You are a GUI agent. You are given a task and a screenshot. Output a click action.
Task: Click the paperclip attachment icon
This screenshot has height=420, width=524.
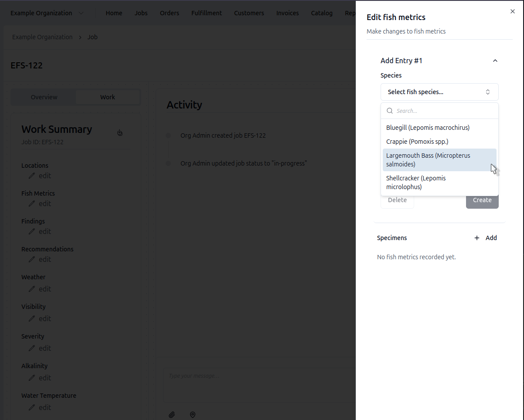click(x=172, y=415)
